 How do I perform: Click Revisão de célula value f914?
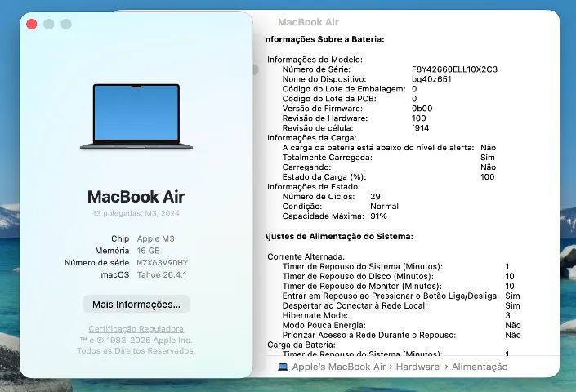click(420, 128)
